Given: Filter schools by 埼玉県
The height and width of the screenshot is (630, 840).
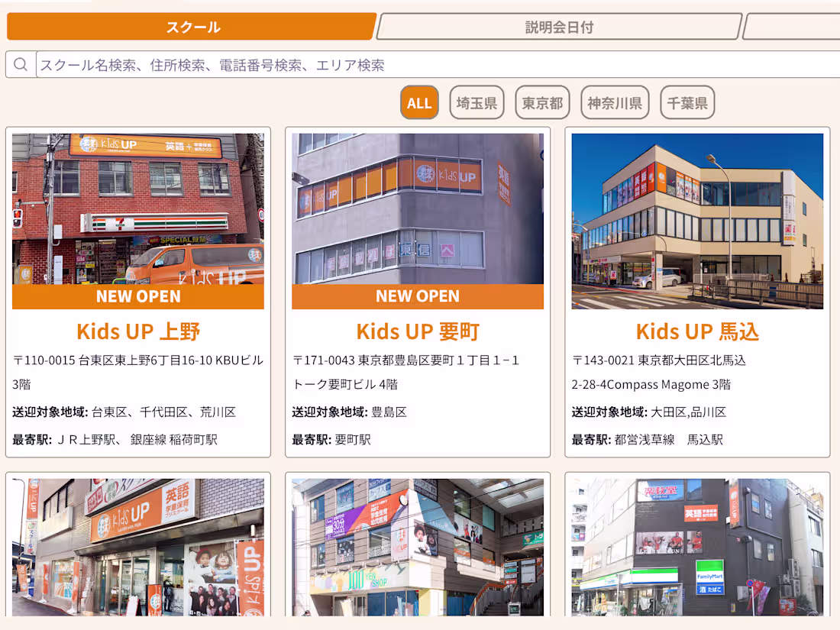Looking at the screenshot, I should [x=477, y=102].
